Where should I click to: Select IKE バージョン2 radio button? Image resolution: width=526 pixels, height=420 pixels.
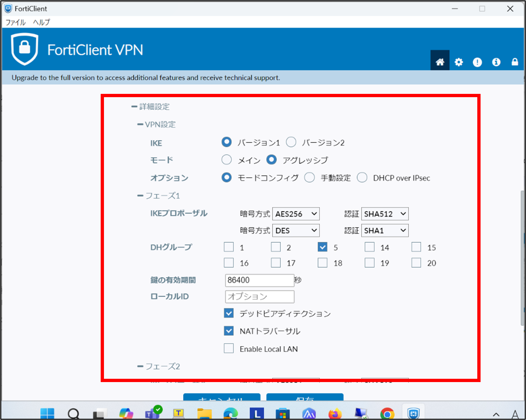click(291, 142)
